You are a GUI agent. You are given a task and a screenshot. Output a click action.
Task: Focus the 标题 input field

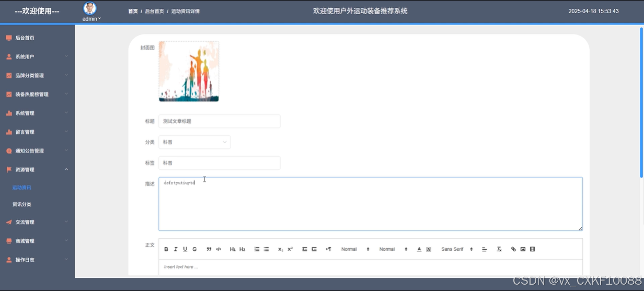point(220,121)
